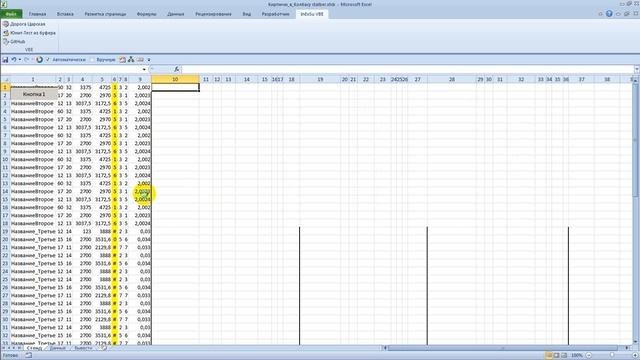Enable the 'Вручную' calculation option
Screen dimensions: 640x360
point(102,60)
